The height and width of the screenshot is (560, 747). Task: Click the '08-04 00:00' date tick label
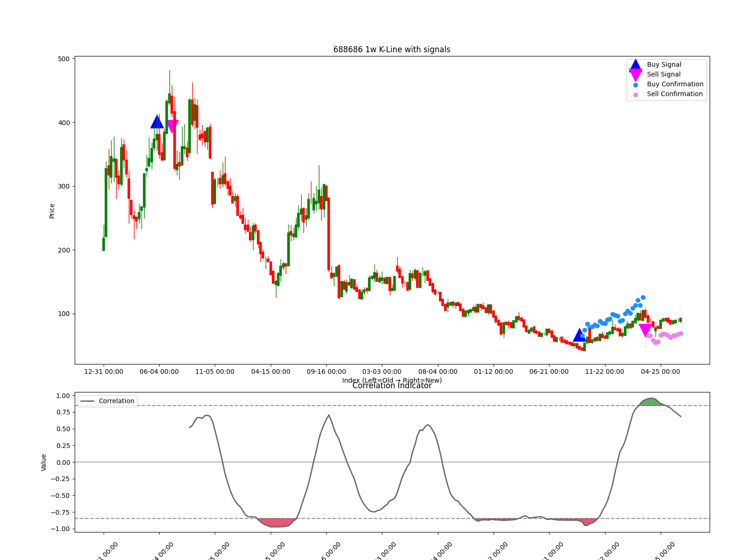(438, 371)
